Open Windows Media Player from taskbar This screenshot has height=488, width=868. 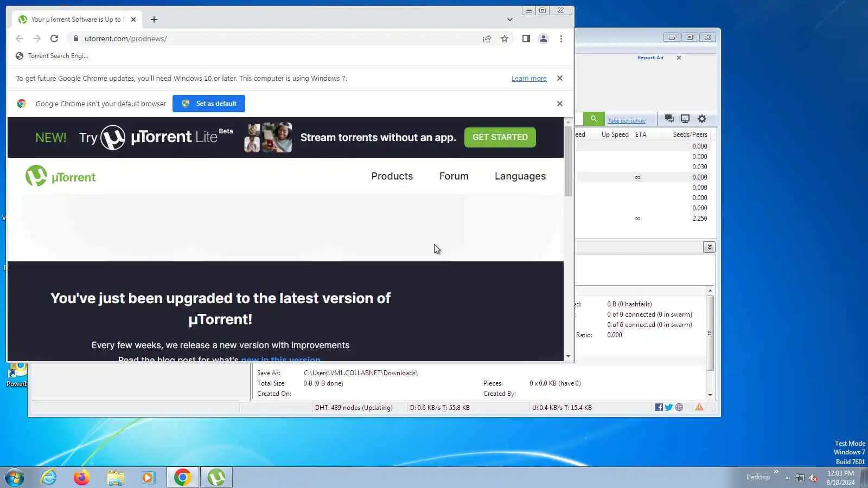pyautogui.click(x=148, y=478)
